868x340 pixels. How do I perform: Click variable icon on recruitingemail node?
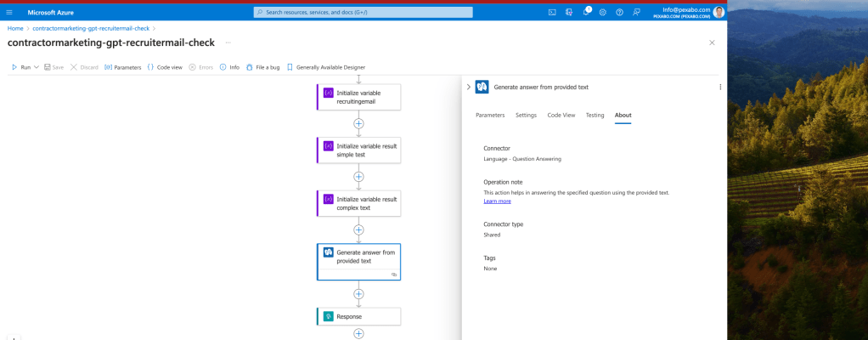tap(329, 93)
